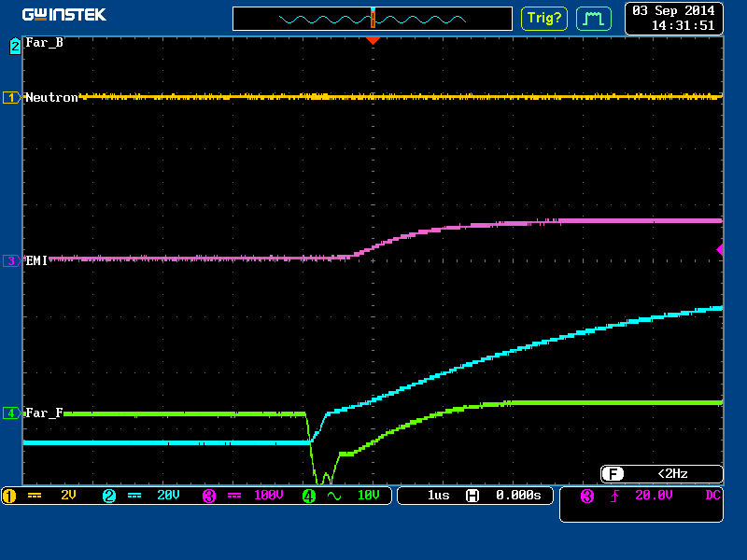Click the 1us timebase setting
747x560 pixels.
438,496
